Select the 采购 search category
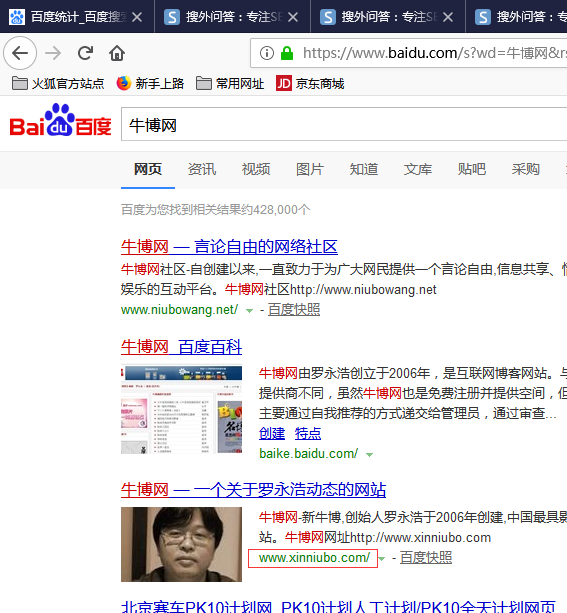The width and height of the screenshot is (567, 613). click(526, 169)
